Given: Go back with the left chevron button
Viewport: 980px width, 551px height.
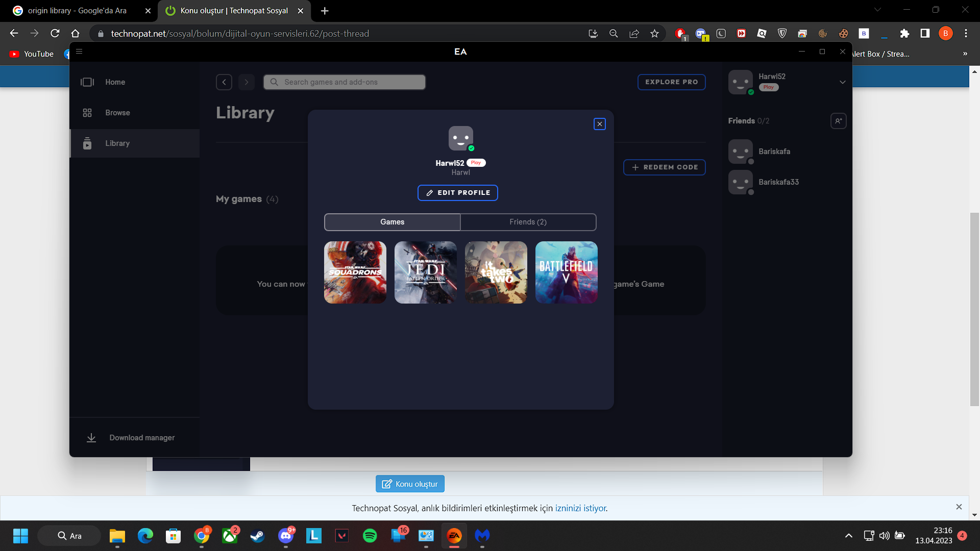Looking at the screenshot, I should click(x=224, y=82).
